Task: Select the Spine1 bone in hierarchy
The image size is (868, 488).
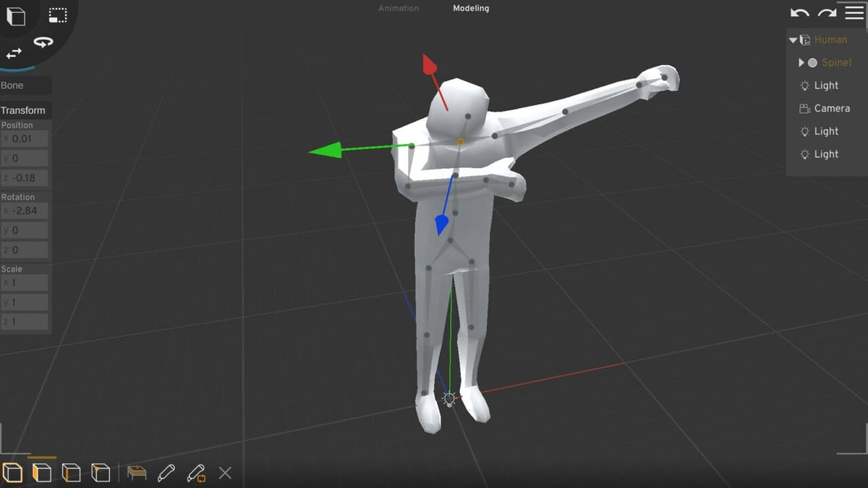Action: [x=836, y=63]
